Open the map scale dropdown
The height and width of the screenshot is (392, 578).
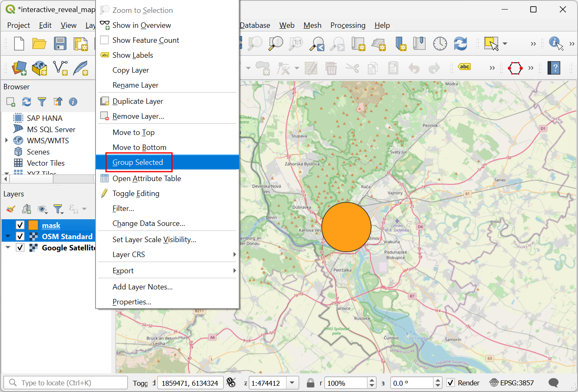pyautogui.click(x=292, y=383)
